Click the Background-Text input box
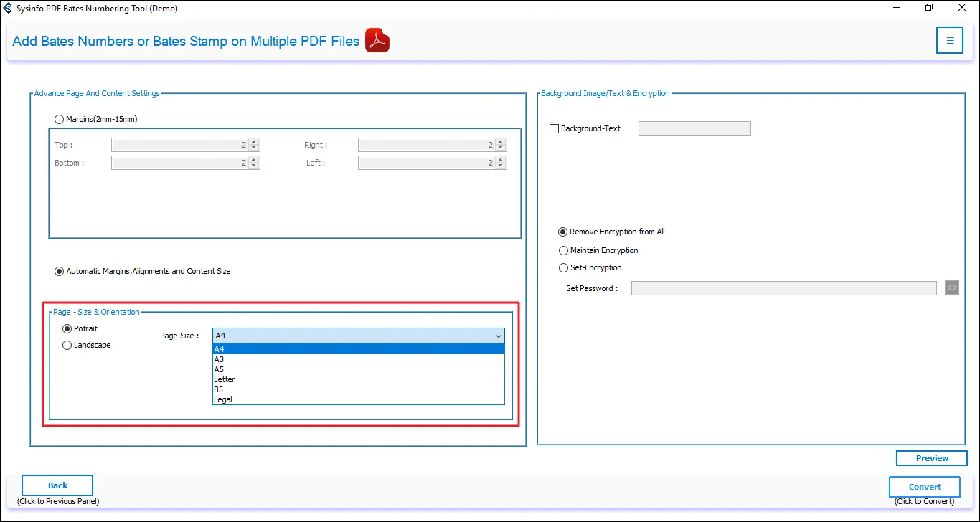This screenshot has width=980, height=522. [694, 128]
